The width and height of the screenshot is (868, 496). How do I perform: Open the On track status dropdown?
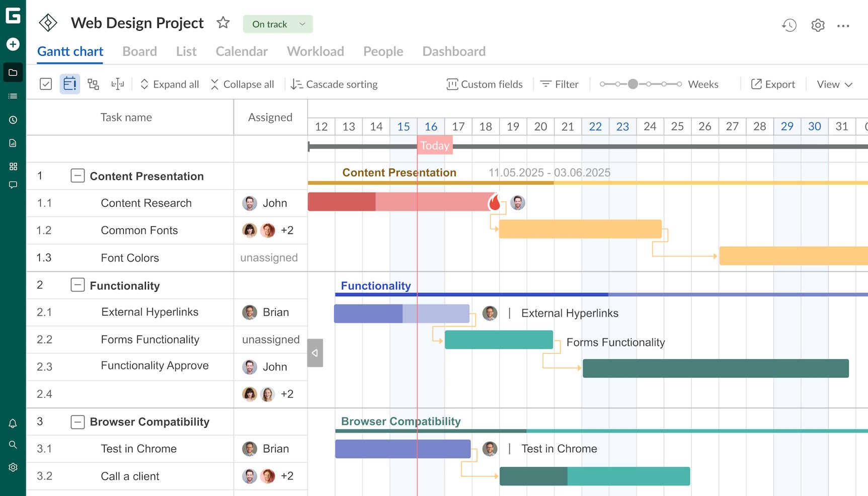pyautogui.click(x=278, y=24)
